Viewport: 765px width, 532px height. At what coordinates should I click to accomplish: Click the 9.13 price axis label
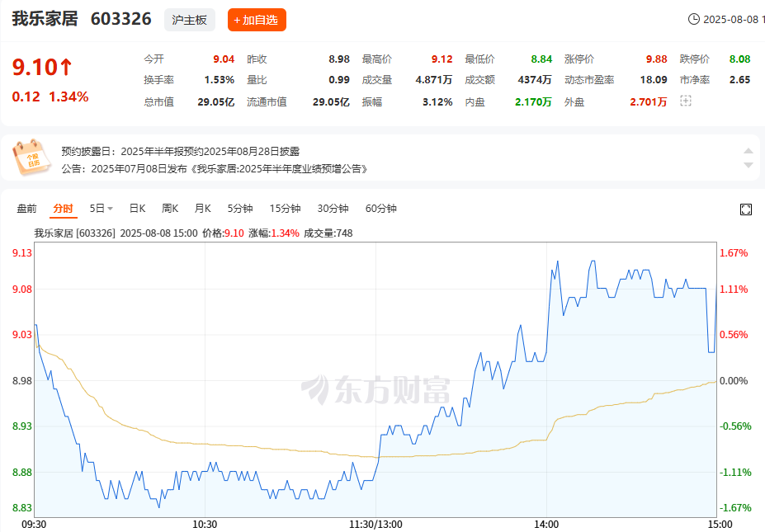(x=22, y=252)
